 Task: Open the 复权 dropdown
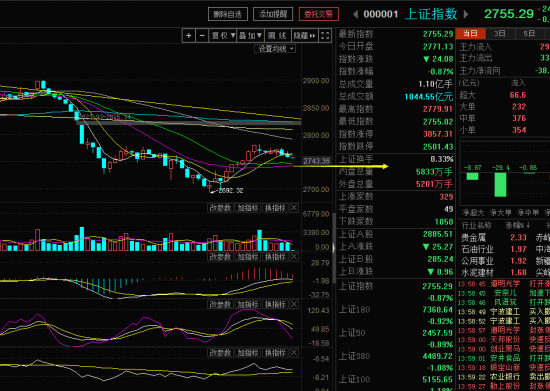point(223,35)
